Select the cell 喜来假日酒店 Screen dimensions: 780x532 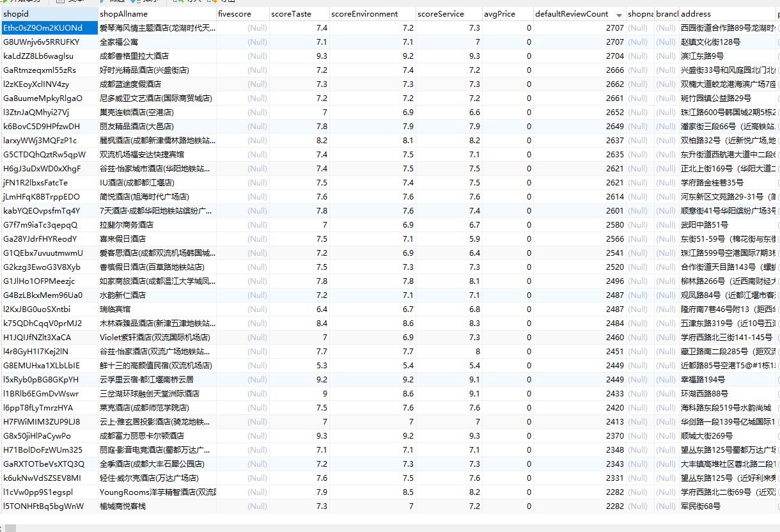tap(157, 239)
